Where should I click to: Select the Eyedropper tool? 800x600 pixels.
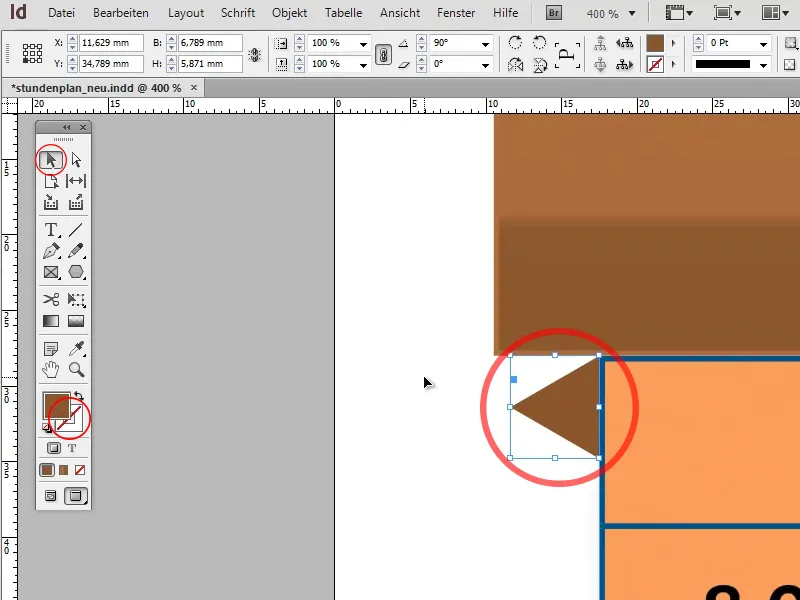pyautogui.click(x=76, y=348)
